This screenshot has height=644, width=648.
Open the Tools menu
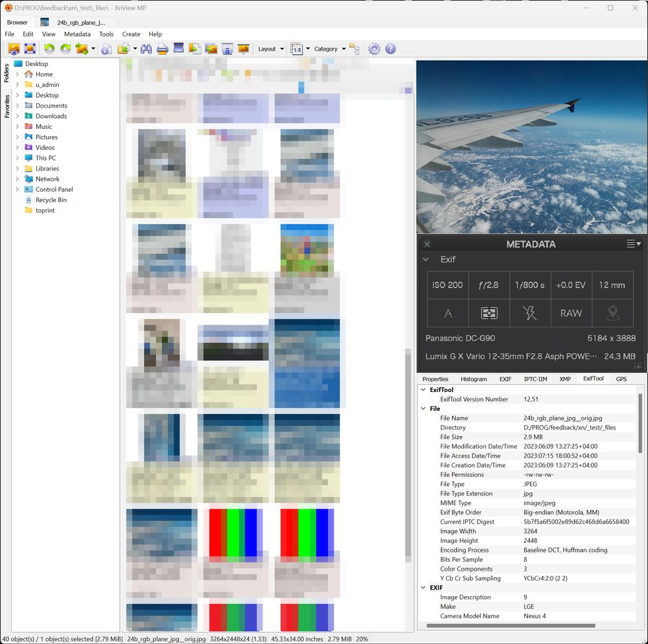(106, 34)
